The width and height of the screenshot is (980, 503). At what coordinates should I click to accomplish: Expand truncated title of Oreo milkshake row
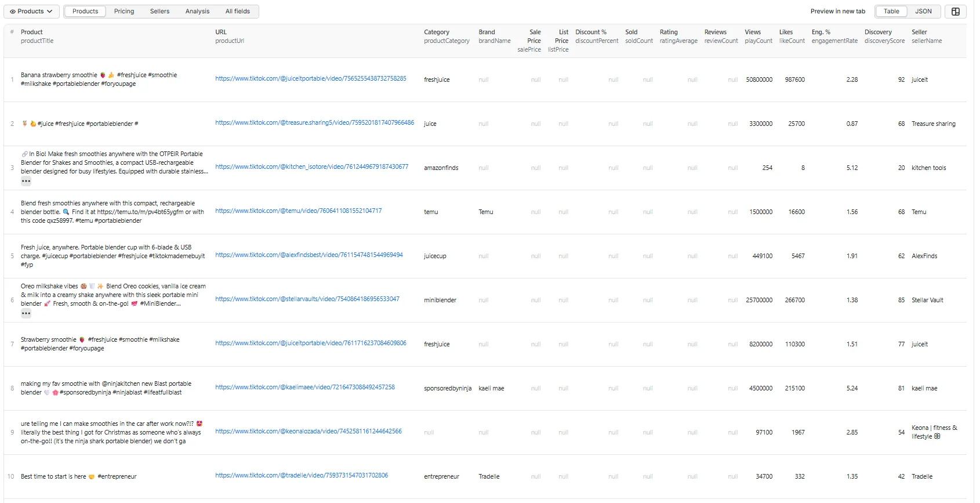[x=26, y=313]
